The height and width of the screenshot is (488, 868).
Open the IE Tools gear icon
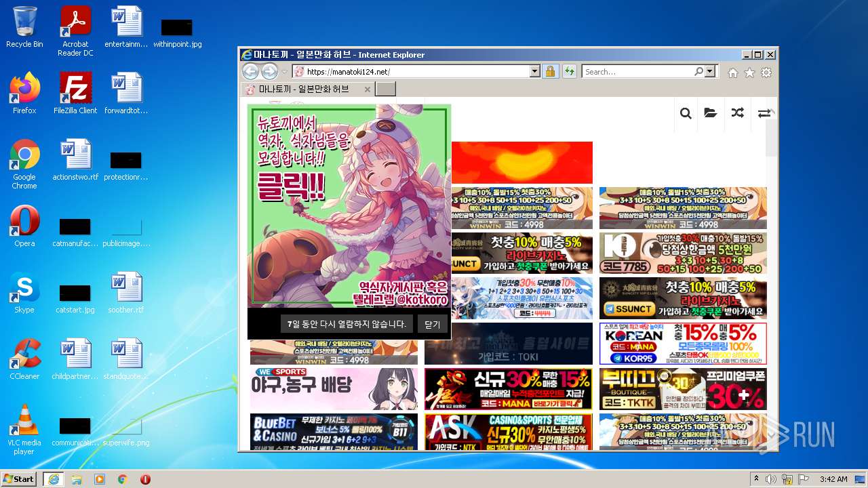(x=766, y=73)
